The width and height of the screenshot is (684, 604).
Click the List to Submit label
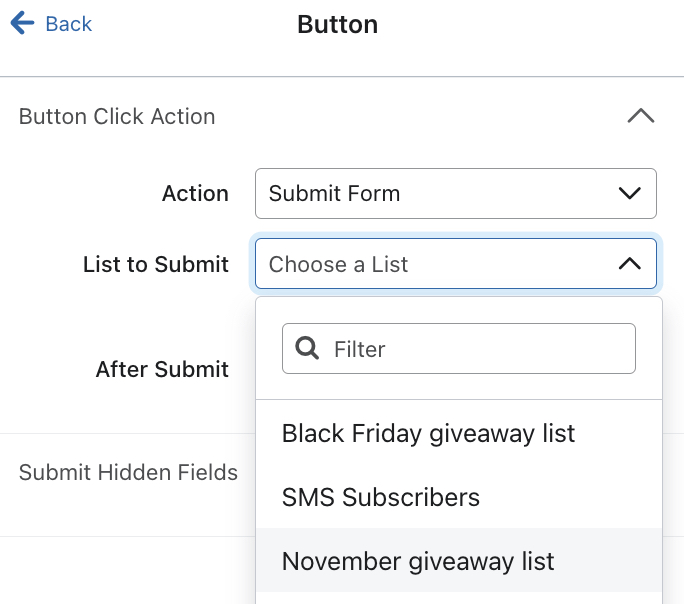(x=156, y=264)
